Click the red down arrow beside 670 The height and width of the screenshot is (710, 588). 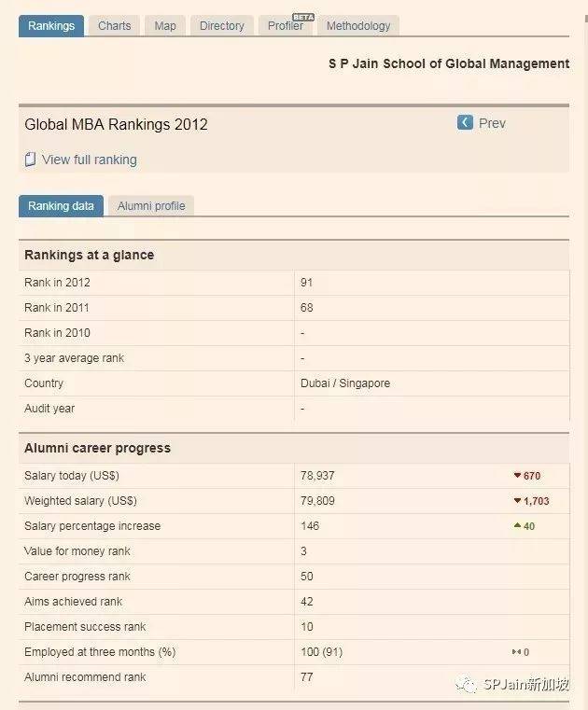pos(517,476)
